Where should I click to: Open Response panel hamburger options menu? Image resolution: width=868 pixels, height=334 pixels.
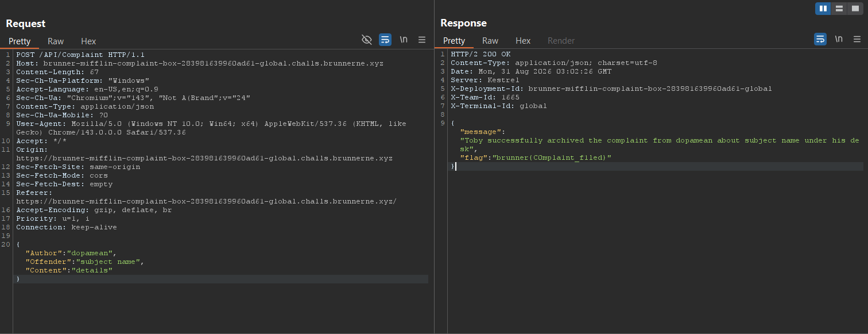coord(857,39)
